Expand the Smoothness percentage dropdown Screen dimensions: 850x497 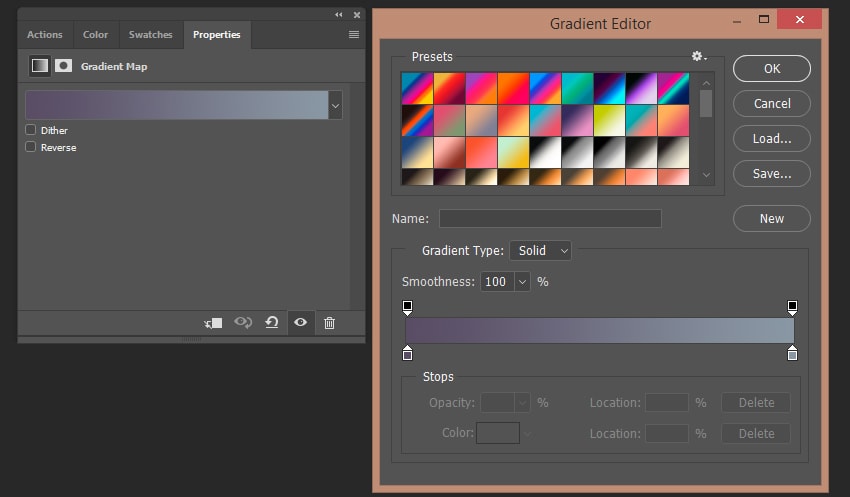click(522, 282)
